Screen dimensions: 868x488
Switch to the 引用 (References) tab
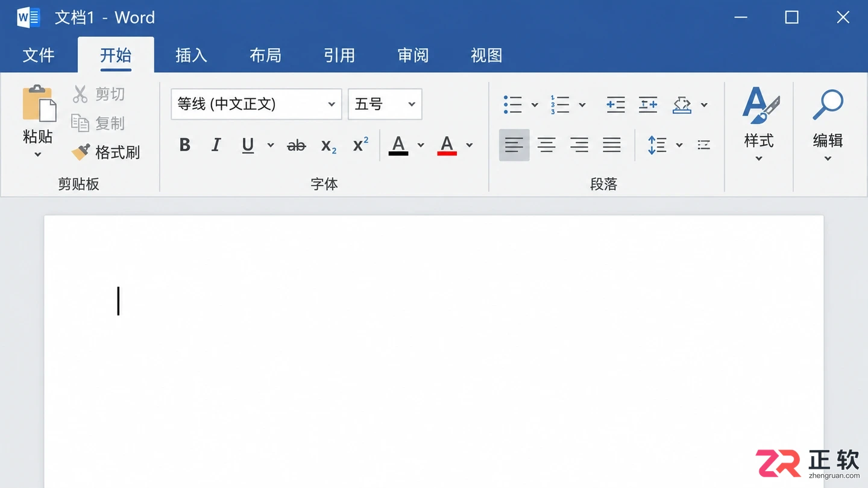(339, 55)
